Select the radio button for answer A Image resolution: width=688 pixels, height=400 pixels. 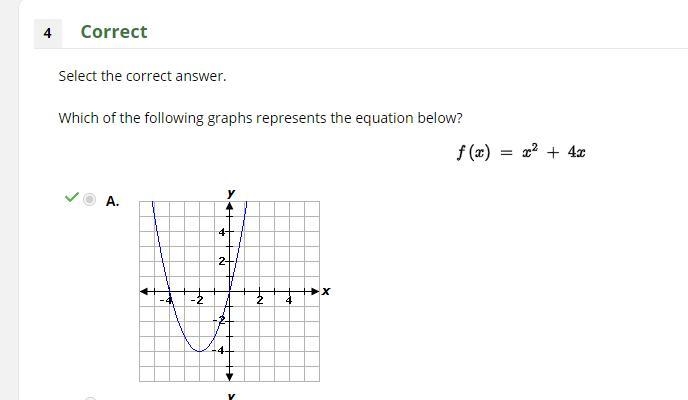pyautogui.click(x=90, y=200)
